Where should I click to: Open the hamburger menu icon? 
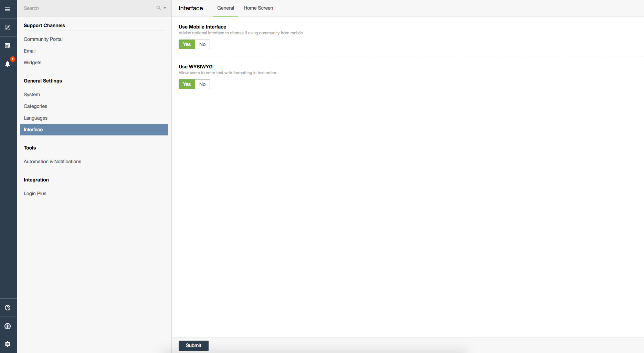(8, 9)
